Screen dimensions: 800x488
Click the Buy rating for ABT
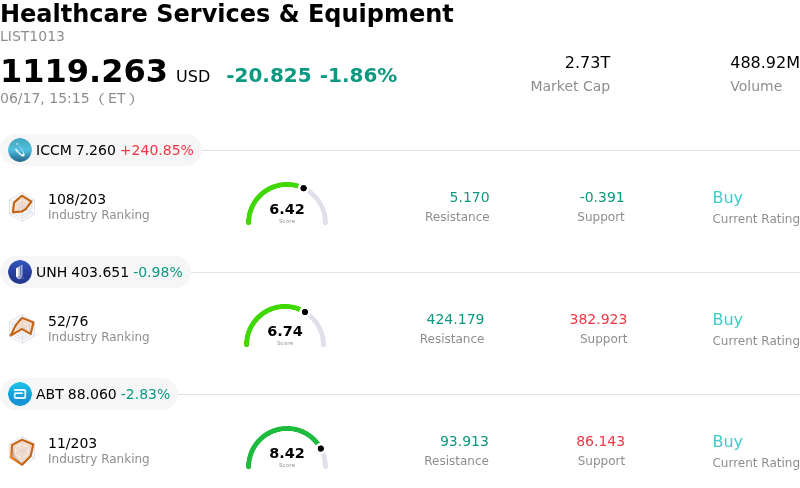pyautogui.click(x=727, y=442)
